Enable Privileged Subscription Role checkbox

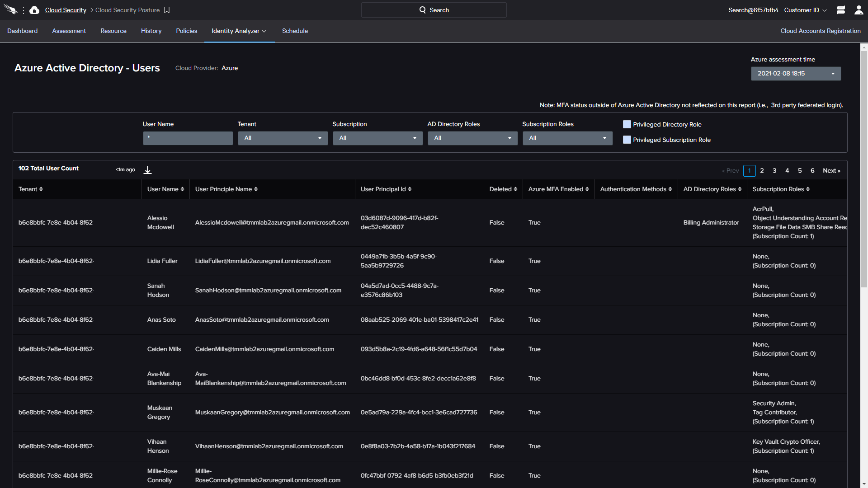click(x=627, y=140)
